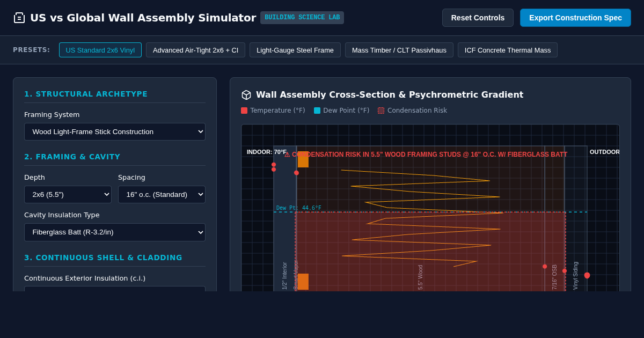Click the red Temperature legend swatch
The width and height of the screenshot is (644, 338).
point(244,111)
